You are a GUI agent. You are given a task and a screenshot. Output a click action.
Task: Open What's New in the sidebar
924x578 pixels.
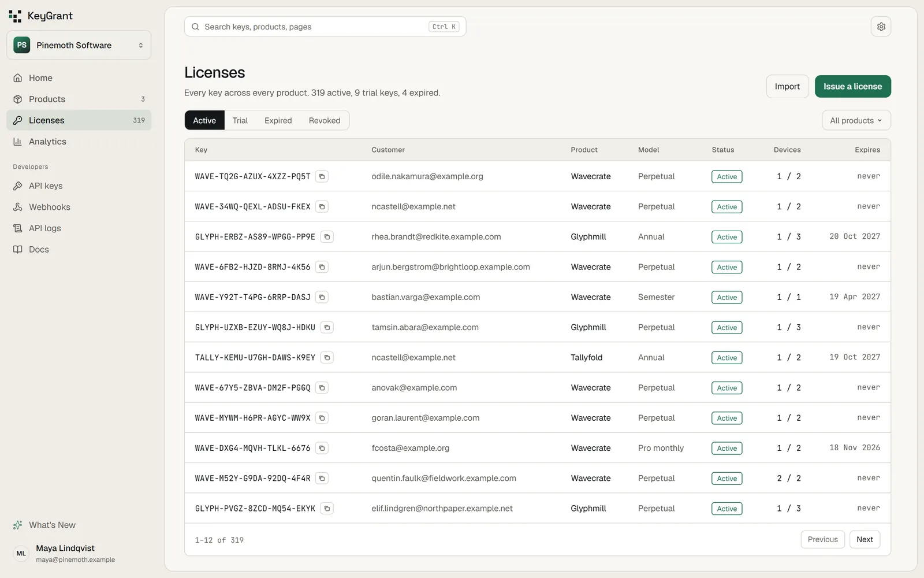pos(79,525)
